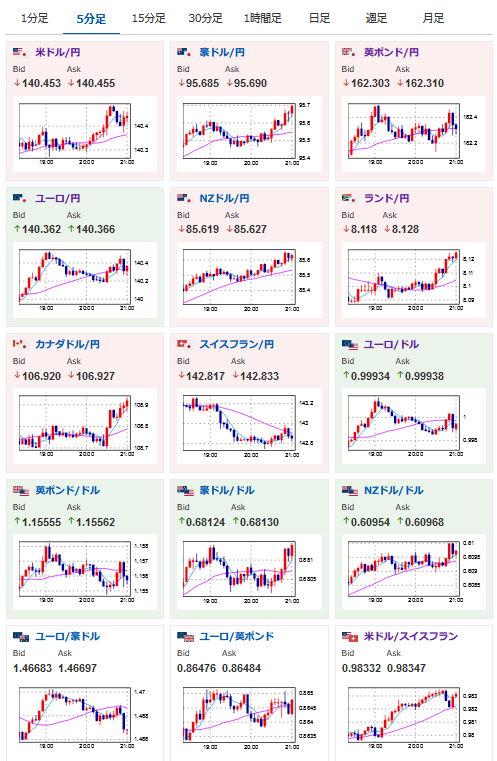Click the UK flag icon for 英ポンド/円
The width and height of the screenshot is (497, 761).
(x=349, y=52)
